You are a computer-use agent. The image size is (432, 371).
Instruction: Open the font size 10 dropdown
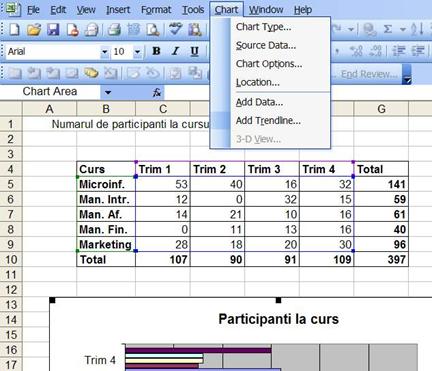pyautogui.click(x=137, y=52)
